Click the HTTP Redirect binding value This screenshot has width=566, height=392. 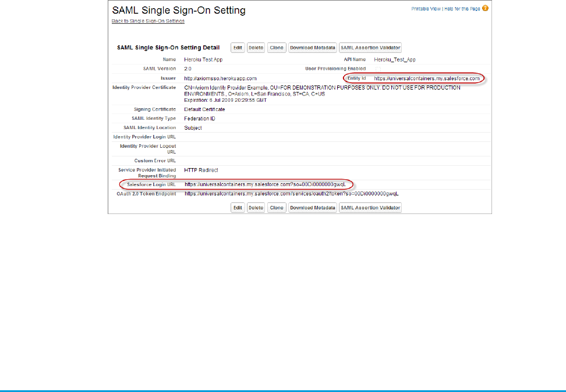201,170
